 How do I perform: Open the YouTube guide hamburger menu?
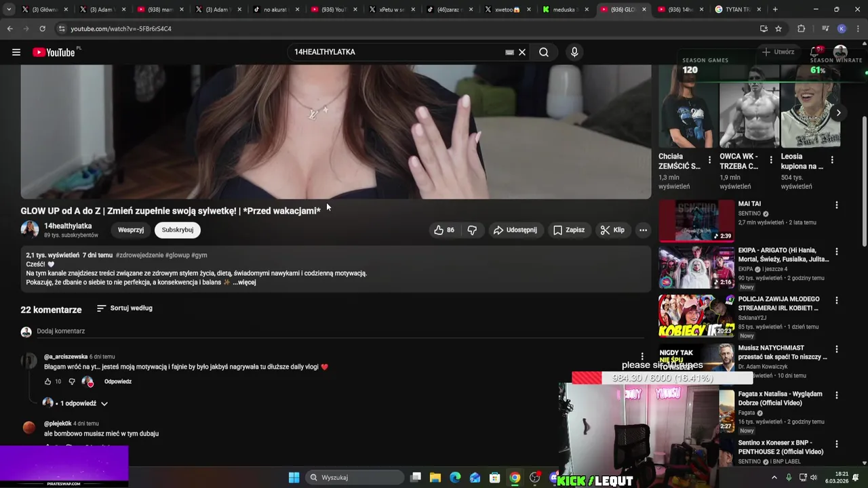click(16, 52)
